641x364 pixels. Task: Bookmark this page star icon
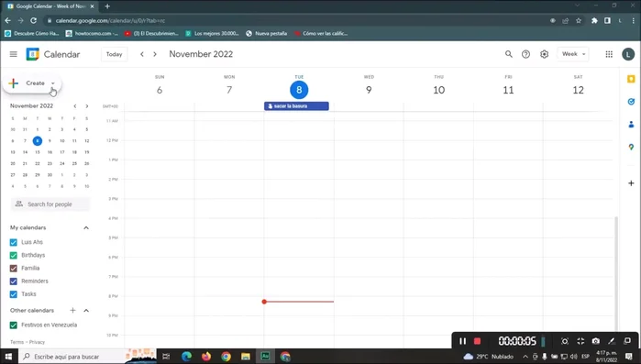(x=579, y=20)
